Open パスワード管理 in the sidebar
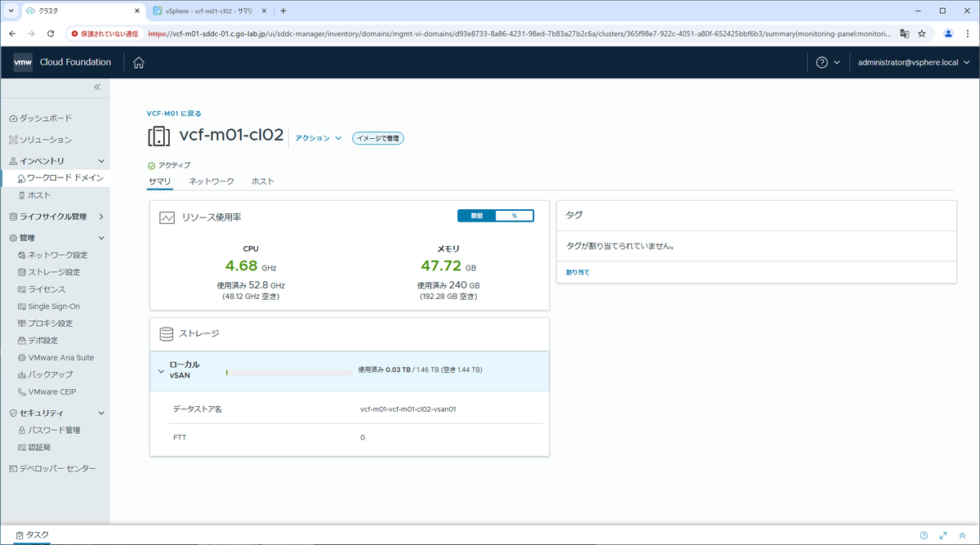The height and width of the screenshot is (545, 980). tap(49, 430)
